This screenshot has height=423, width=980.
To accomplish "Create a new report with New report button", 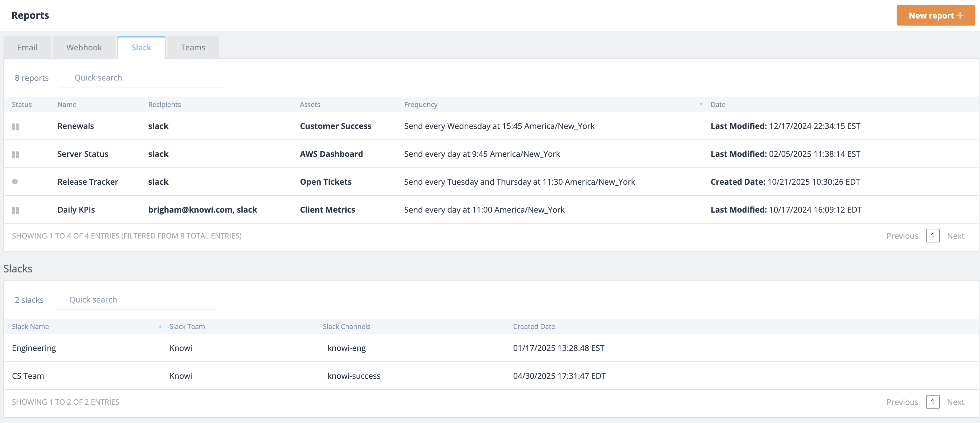I will (935, 16).
